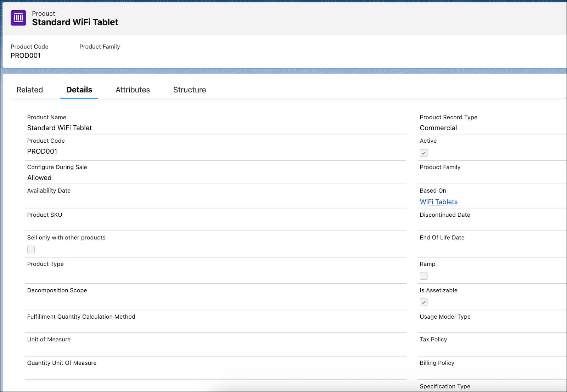Screen dimensions: 567x392
Task: Click the End Of Life Date label
Action: [442, 238]
